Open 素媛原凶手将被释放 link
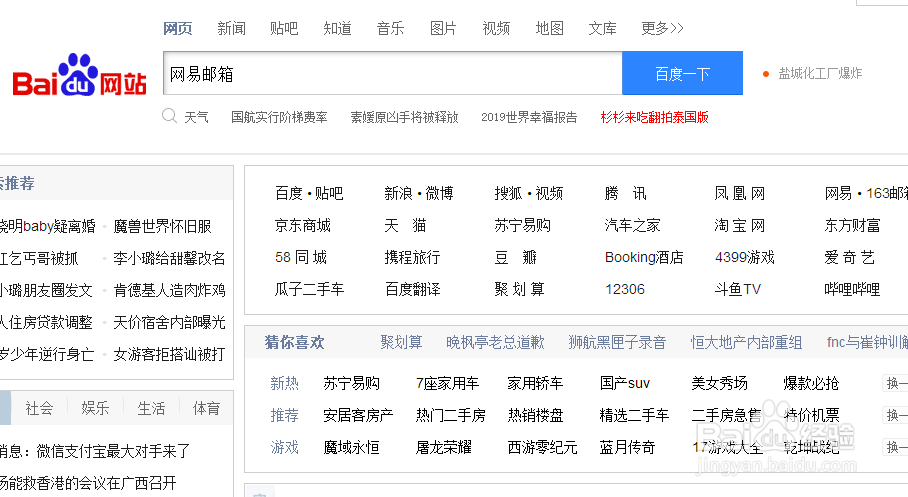The image size is (908, 497). [x=404, y=117]
